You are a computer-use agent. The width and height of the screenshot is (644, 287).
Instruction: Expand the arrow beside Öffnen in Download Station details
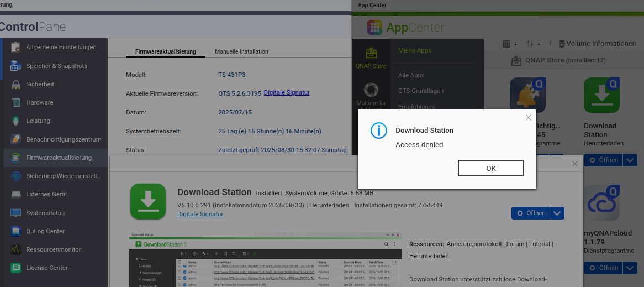coord(557,213)
